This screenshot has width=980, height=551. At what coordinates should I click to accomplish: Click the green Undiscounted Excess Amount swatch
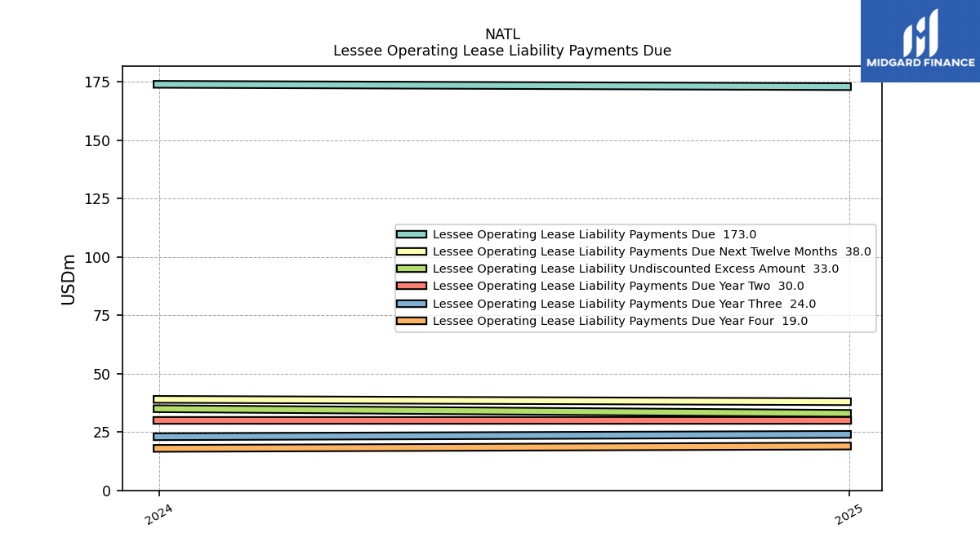coord(412,269)
